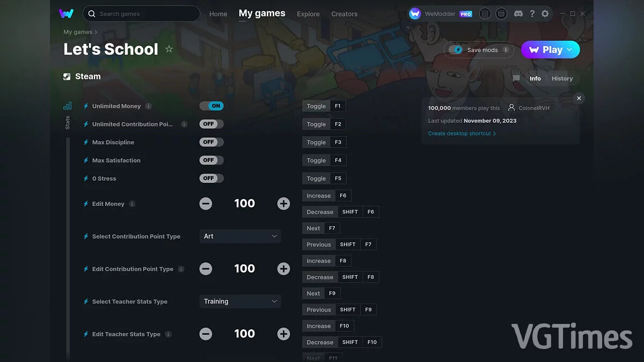This screenshot has height=362, width=644.
Task: Open the My games tab
Action: (x=262, y=13)
